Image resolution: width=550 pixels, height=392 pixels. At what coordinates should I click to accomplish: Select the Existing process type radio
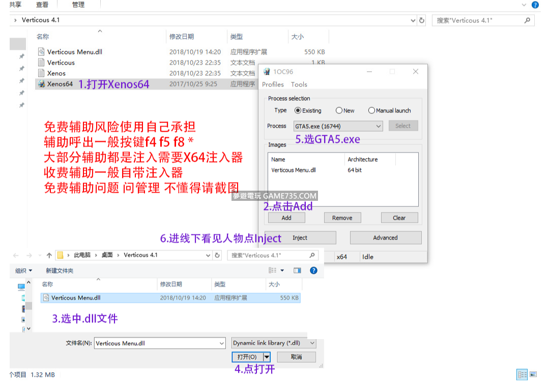(x=298, y=110)
